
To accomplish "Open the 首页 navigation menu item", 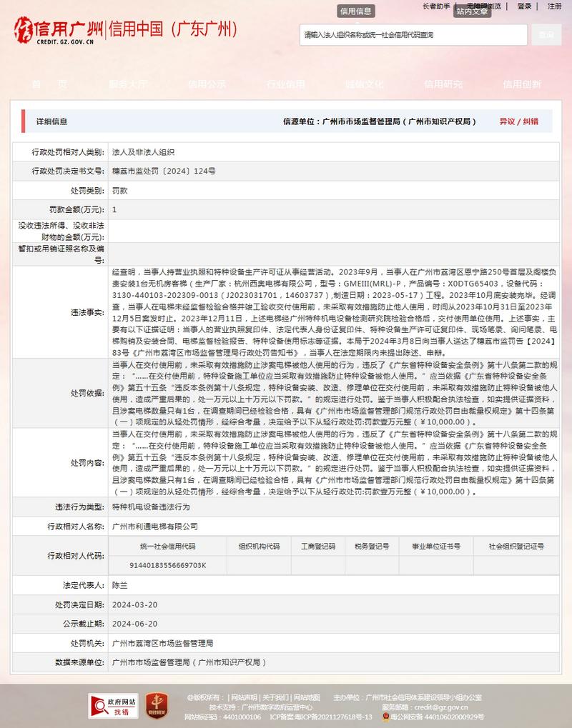I will click(x=50, y=84).
